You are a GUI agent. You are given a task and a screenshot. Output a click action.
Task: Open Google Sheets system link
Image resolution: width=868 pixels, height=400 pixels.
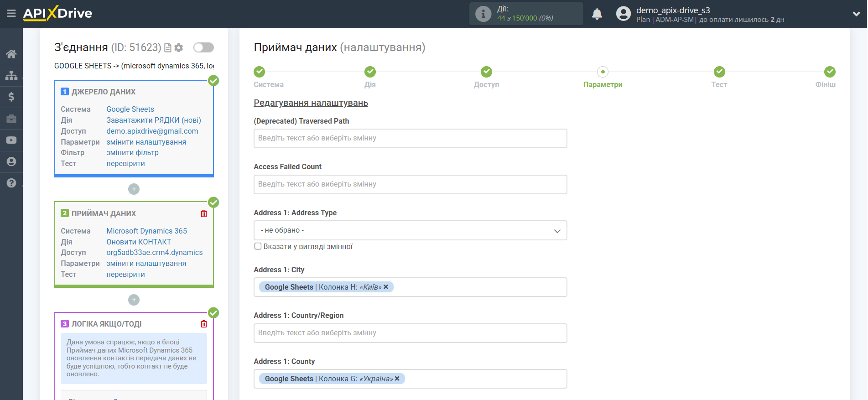pos(130,109)
